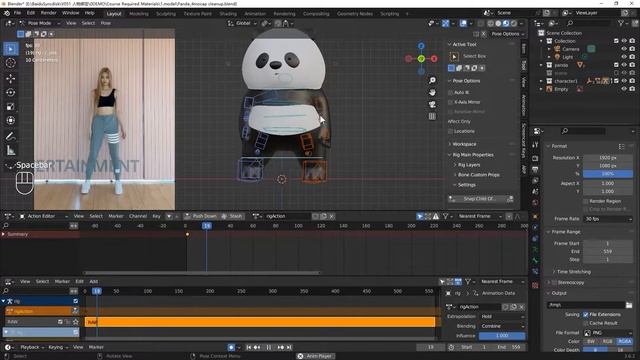Image resolution: width=640 pixels, height=360 pixels.
Task: Open the Pose menu in viewport header
Action: 106,23
